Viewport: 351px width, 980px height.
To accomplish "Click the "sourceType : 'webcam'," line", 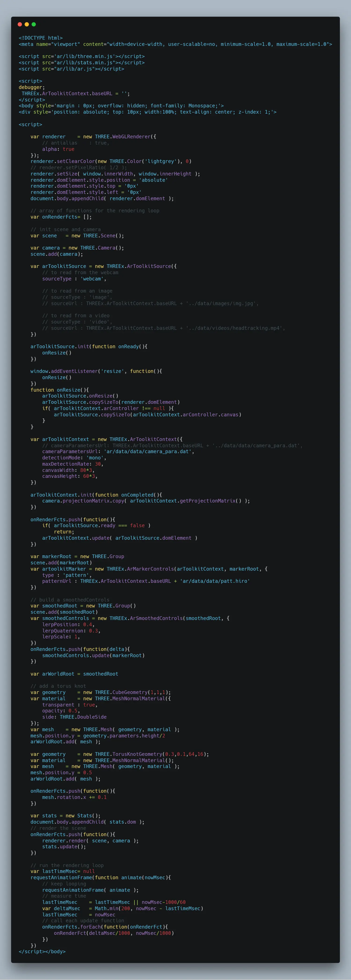I will coord(74,279).
